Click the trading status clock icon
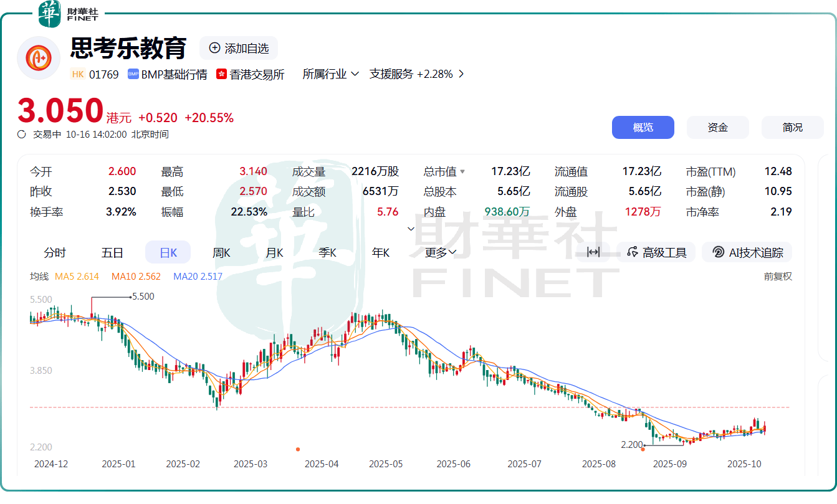The height and width of the screenshot is (504, 837). coord(22,134)
